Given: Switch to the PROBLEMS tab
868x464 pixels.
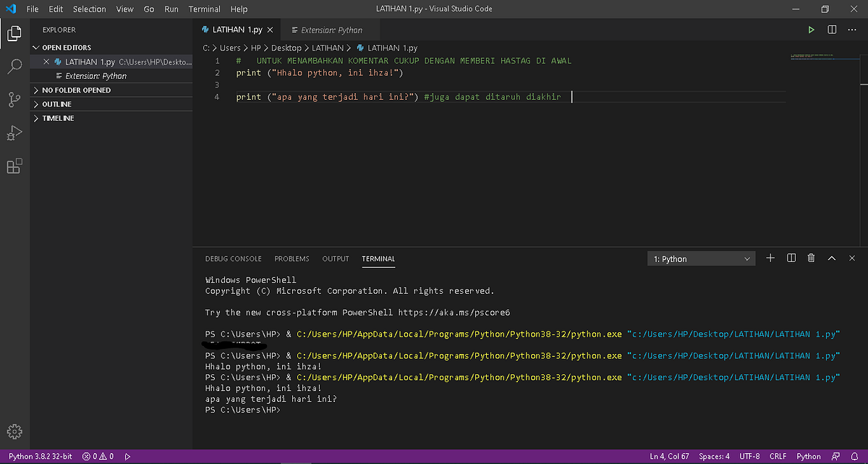Looking at the screenshot, I should pyautogui.click(x=292, y=258).
